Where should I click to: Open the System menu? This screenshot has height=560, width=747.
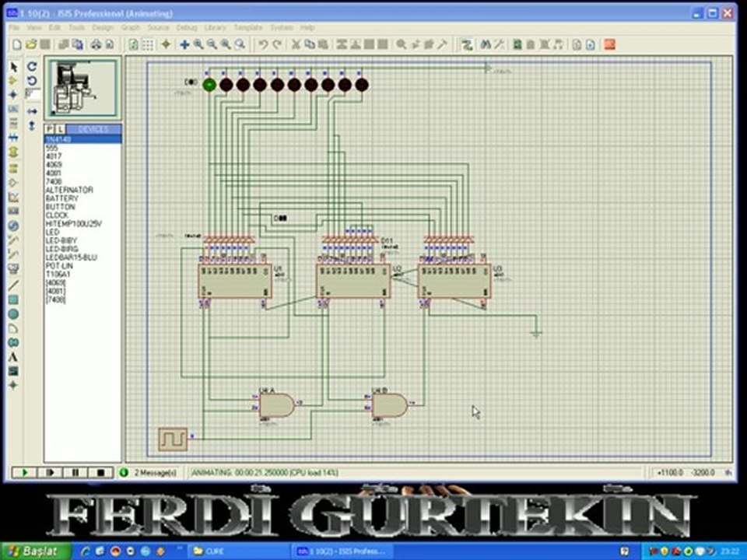[x=282, y=28]
